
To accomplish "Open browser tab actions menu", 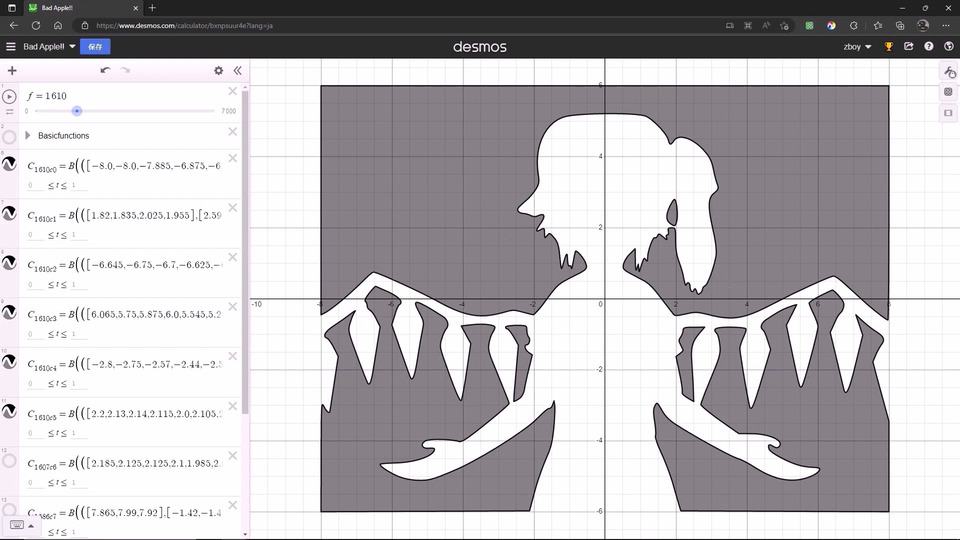I will point(12,8).
